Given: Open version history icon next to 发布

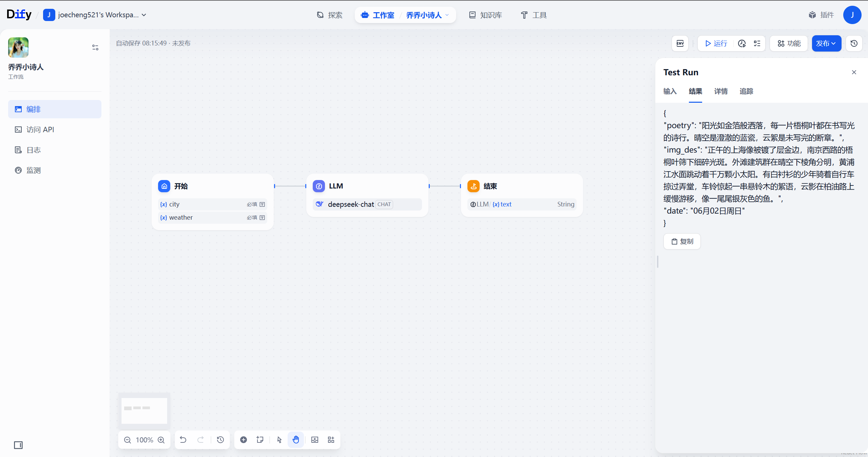Looking at the screenshot, I should click(x=854, y=43).
